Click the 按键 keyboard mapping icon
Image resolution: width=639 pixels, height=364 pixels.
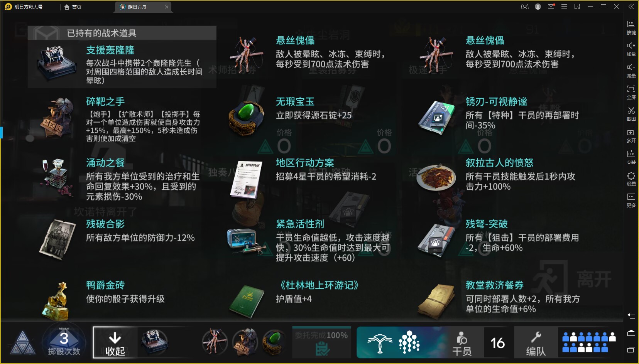click(631, 27)
